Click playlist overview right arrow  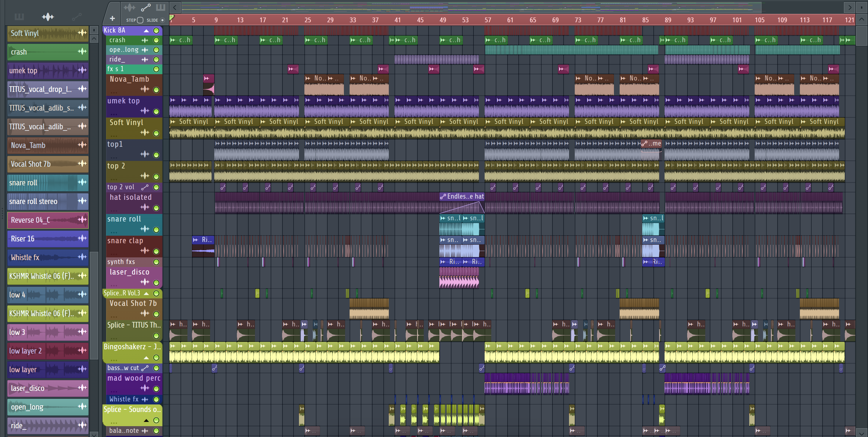pos(850,7)
